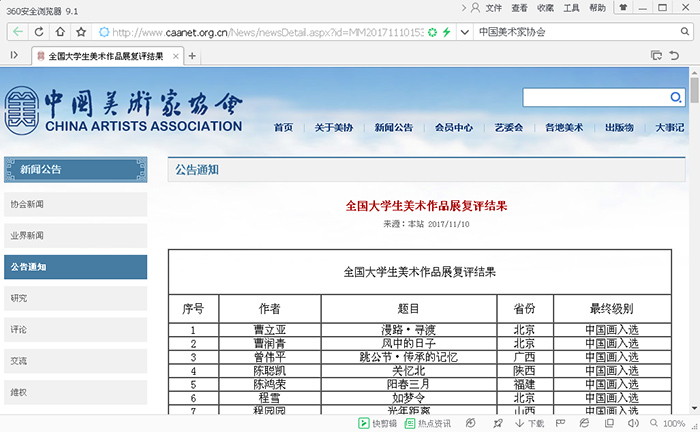This screenshot has height=432, width=700.
Task: Go to 会员中心 in navigation bar
Action: click(453, 127)
